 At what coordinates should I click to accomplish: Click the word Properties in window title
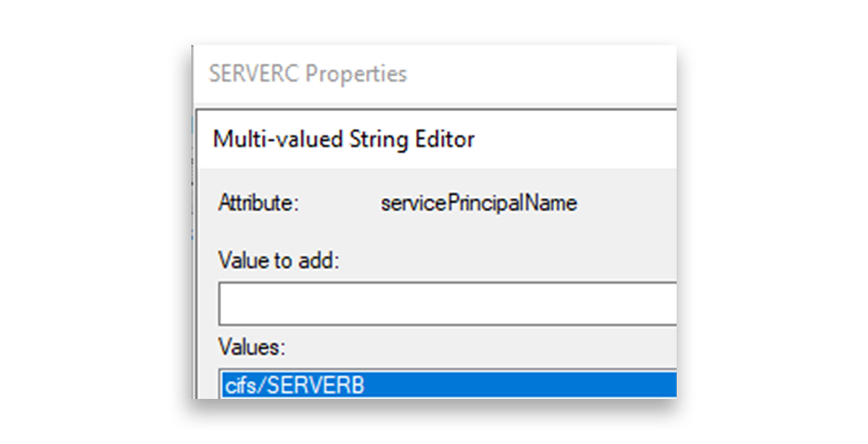click(357, 74)
